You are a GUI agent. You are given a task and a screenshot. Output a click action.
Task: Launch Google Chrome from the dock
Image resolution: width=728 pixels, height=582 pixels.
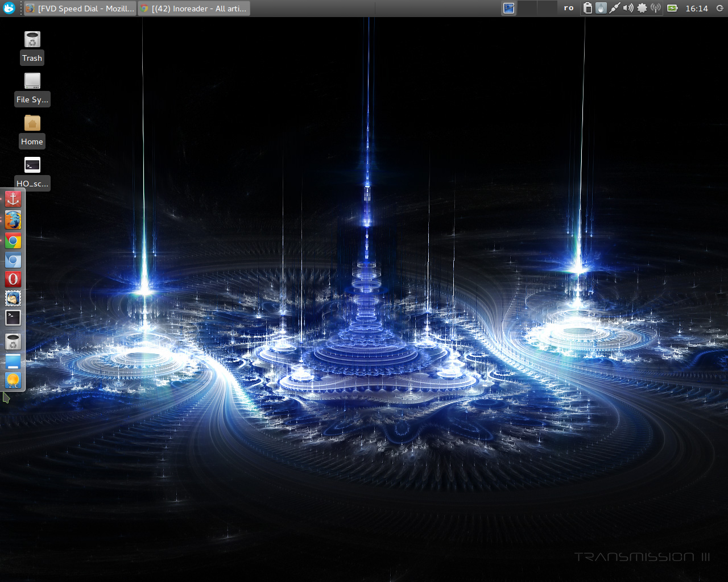[13, 241]
